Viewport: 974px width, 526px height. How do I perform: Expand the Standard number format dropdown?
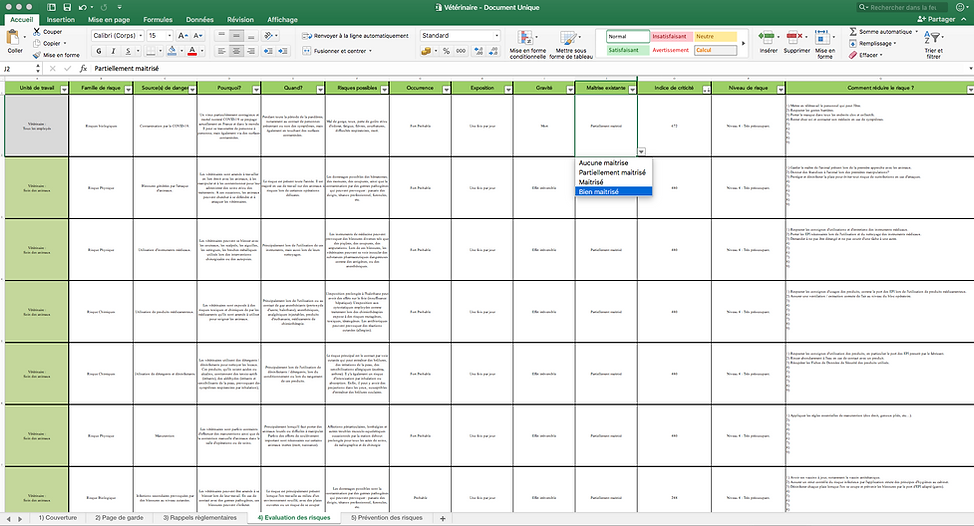[496, 35]
